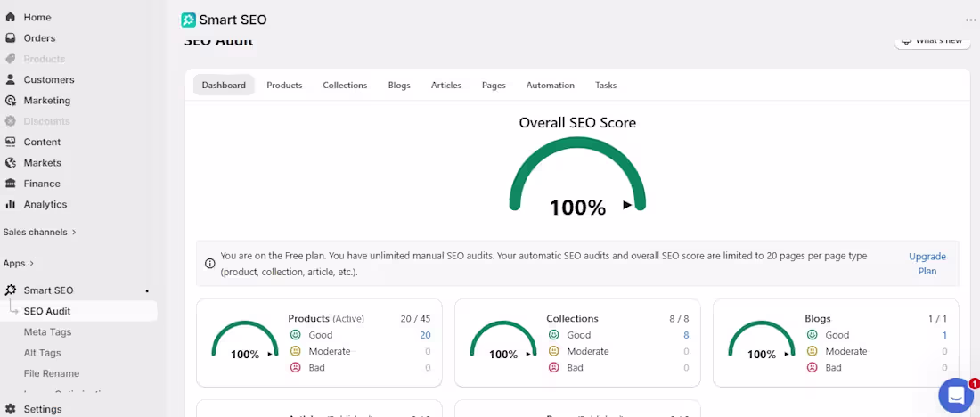Click the Smart SEO logo in header
The width and height of the screenshot is (980, 417).
click(188, 20)
